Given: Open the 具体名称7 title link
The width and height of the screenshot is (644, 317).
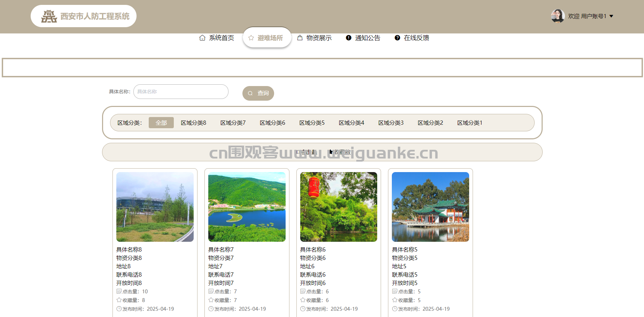Looking at the screenshot, I should (x=221, y=249).
